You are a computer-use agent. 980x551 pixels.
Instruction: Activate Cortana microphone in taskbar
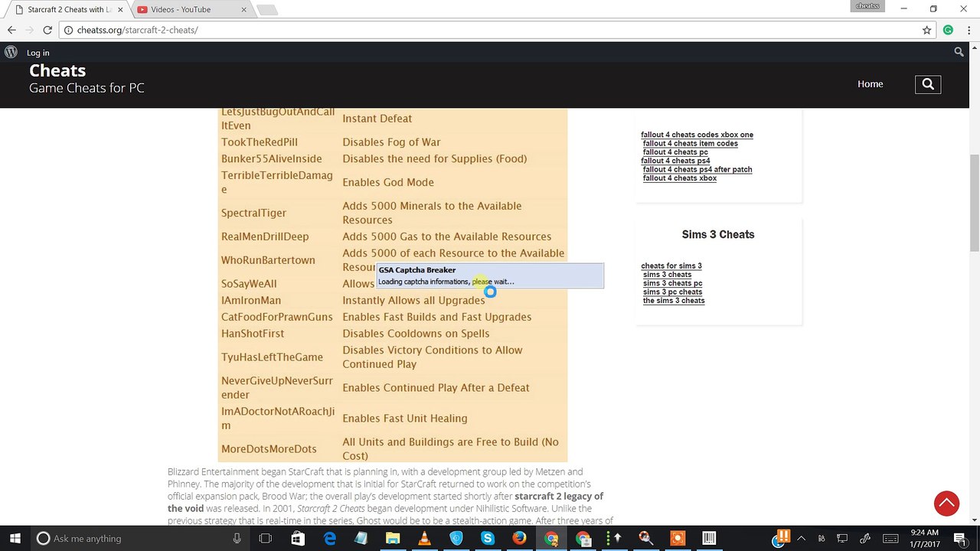(x=237, y=538)
